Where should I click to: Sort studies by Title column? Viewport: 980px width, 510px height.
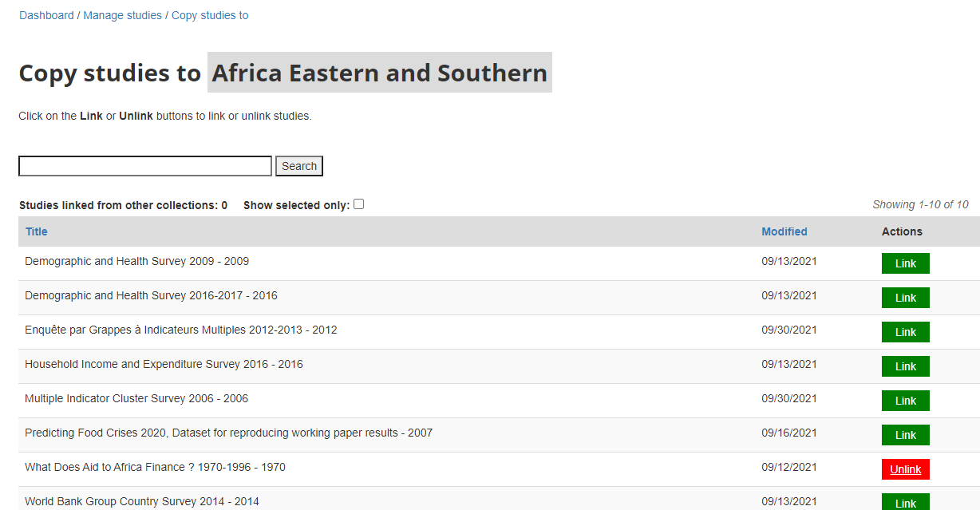(37, 231)
